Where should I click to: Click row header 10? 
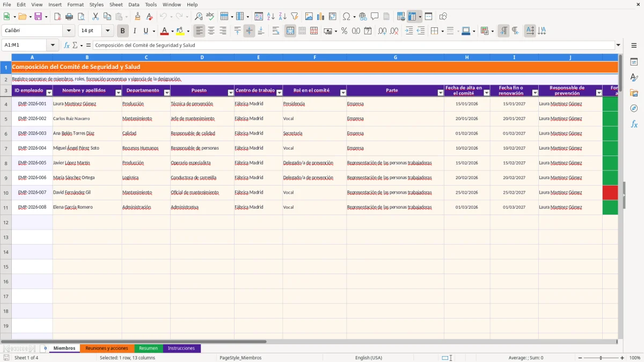(x=6, y=193)
